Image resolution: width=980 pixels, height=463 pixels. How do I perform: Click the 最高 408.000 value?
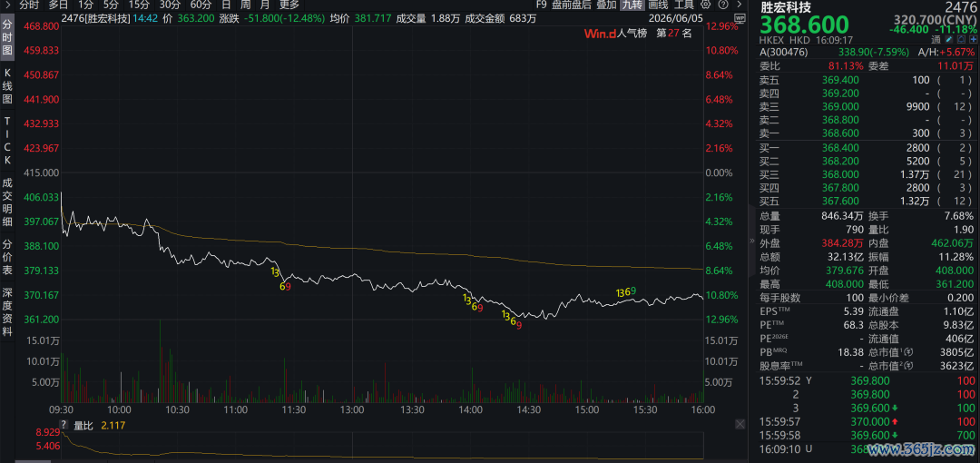[x=845, y=283]
